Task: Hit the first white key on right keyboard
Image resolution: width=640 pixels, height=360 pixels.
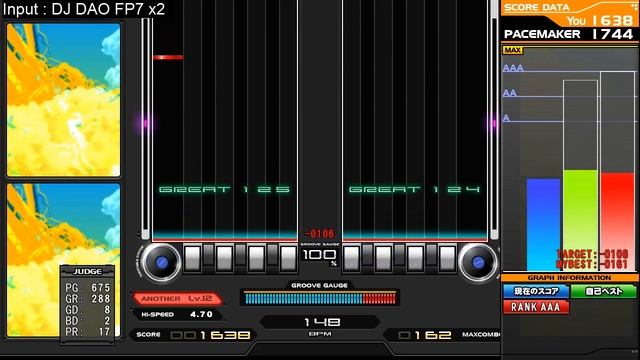Action: (x=351, y=258)
